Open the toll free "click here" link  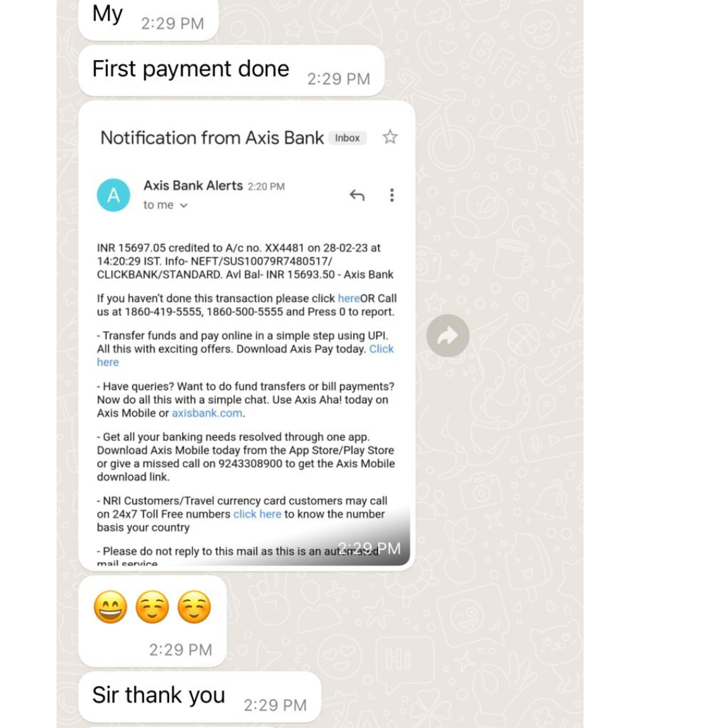click(x=257, y=514)
